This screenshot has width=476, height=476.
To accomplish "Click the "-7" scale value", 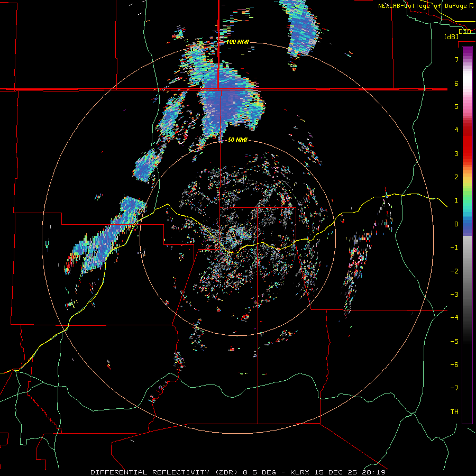I will tap(454, 388).
